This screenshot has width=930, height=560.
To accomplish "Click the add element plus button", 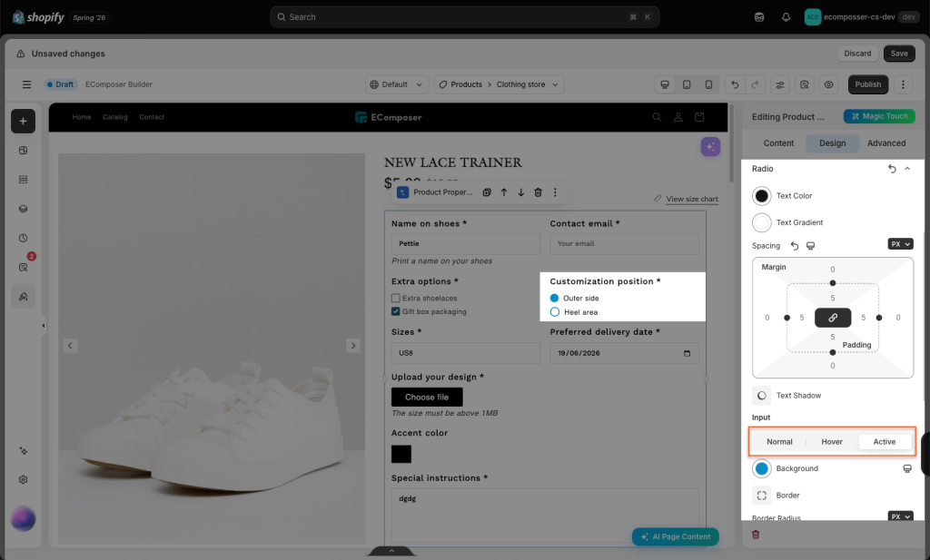I will point(23,122).
